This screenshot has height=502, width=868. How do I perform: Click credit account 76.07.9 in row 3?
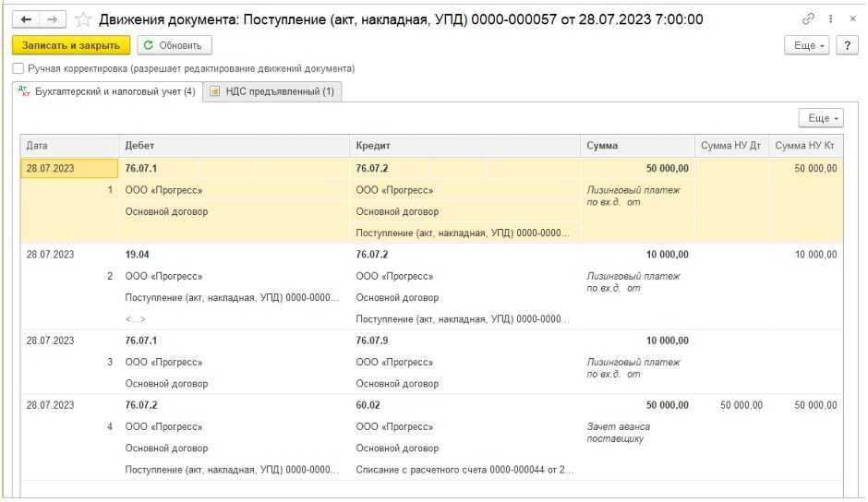[x=372, y=341]
